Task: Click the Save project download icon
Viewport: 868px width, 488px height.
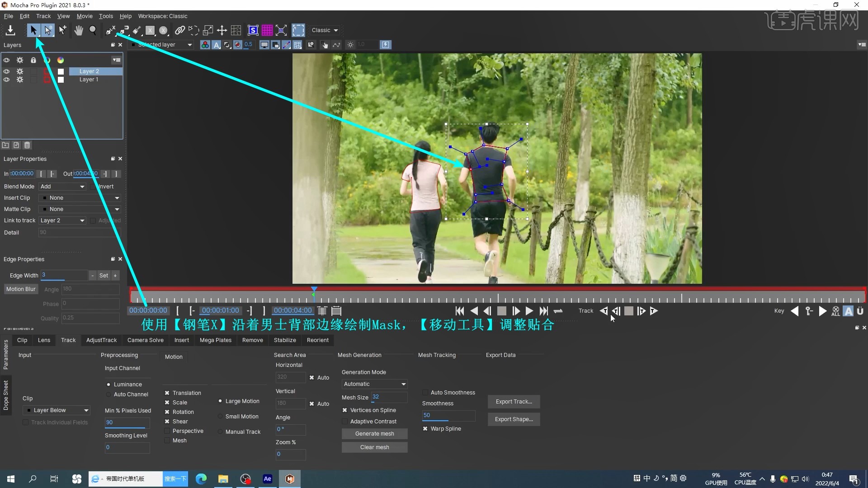Action: pyautogui.click(x=10, y=30)
